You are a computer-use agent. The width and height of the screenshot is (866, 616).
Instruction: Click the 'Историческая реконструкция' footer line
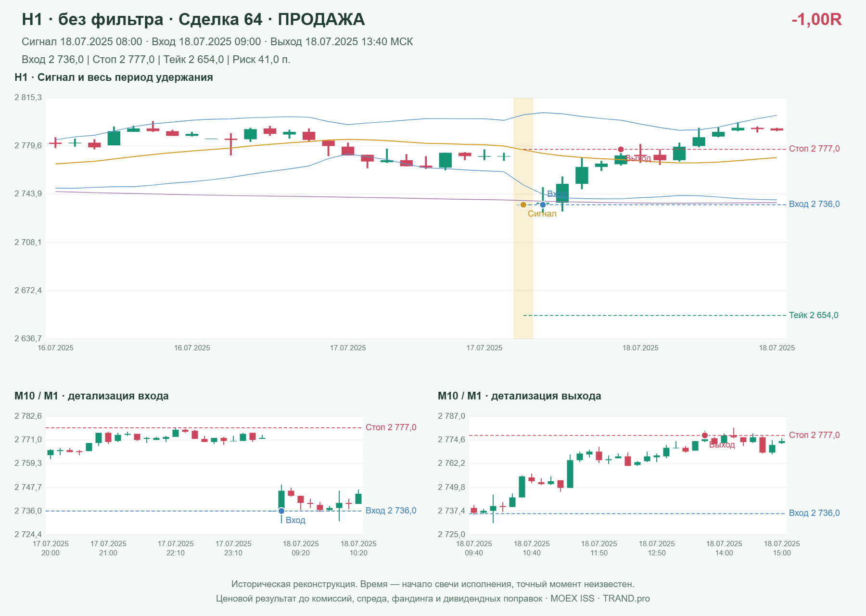coord(433,584)
